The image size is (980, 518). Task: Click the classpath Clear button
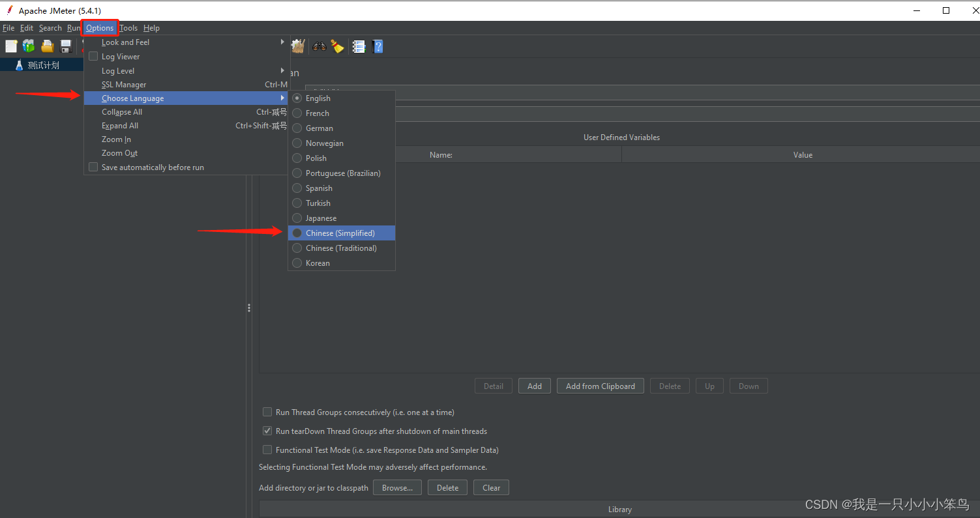click(x=492, y=487)
